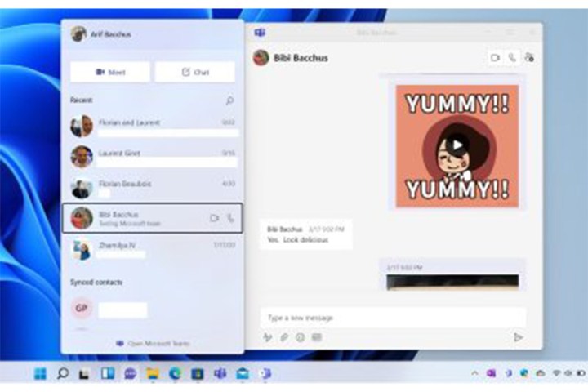Open Task View from the taskbar
Screen dimensions: 588x392
point(84,373)
